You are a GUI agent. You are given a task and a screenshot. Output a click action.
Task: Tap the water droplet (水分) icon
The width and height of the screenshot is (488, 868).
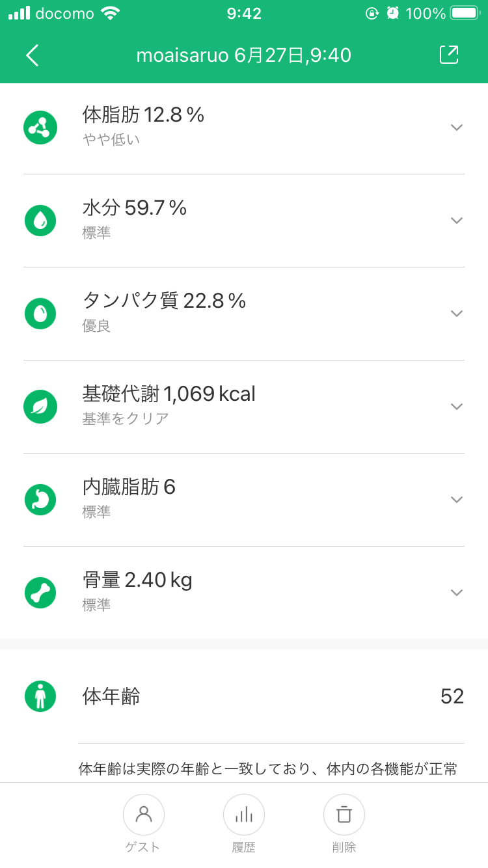click(40, 221)
